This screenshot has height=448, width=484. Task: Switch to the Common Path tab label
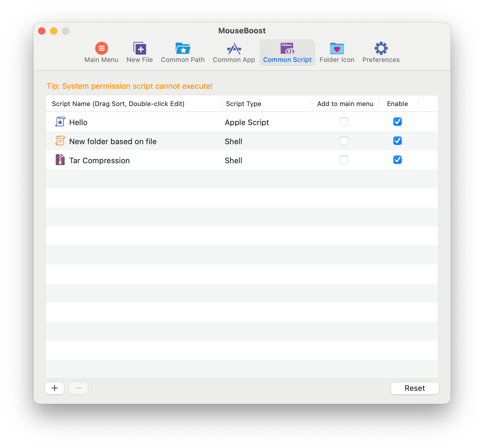pos(183,60)
